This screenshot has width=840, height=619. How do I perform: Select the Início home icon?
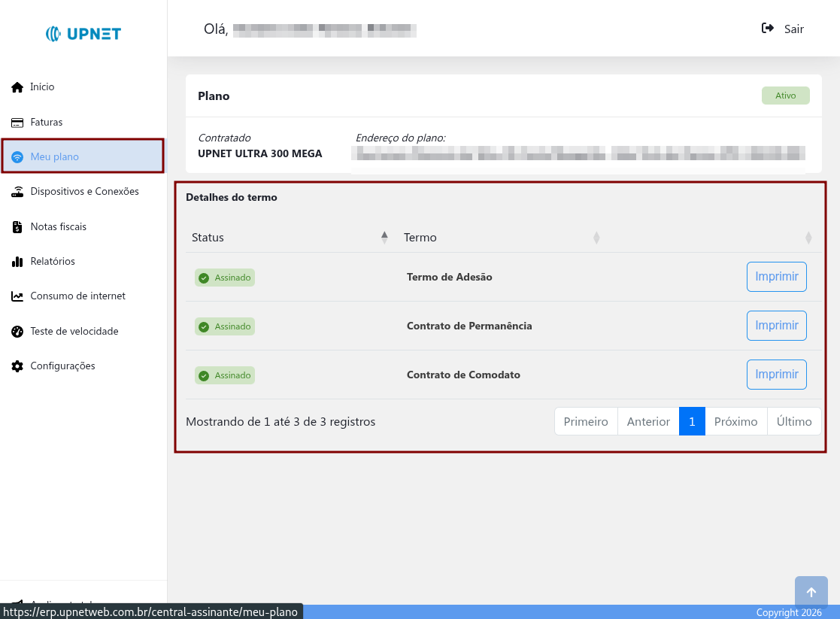pyautogui.click(x=17, y=86)
